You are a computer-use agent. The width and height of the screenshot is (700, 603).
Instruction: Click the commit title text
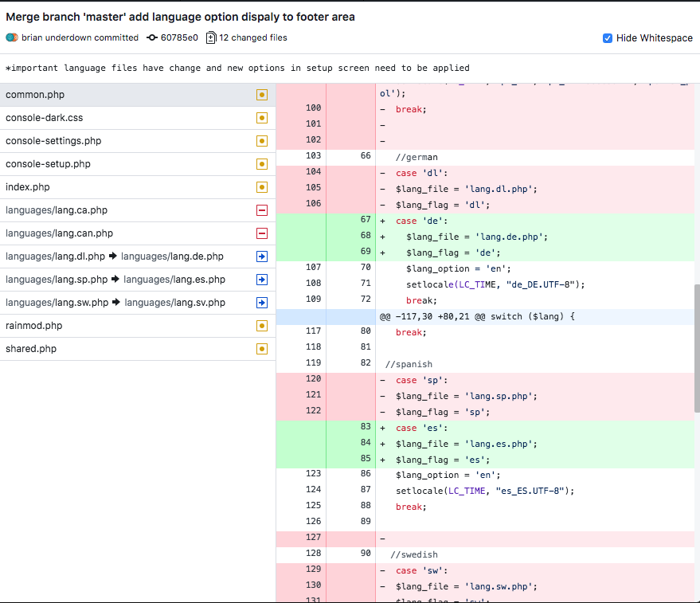point(180,17)
